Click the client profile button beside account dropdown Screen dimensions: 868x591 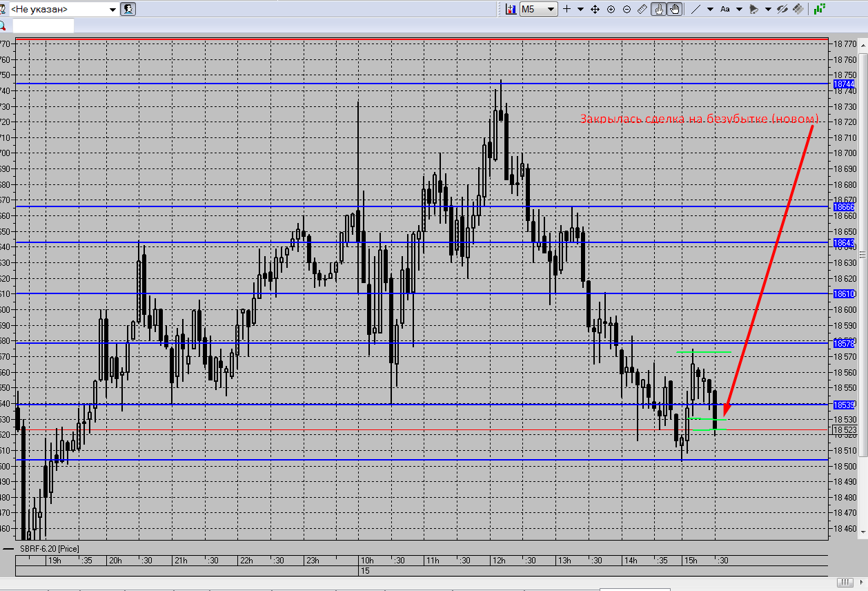[128, 9]
